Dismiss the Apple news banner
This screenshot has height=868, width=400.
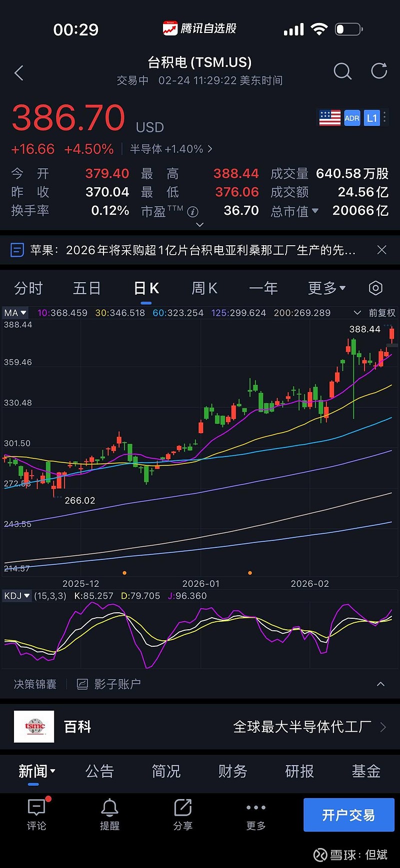click(x=381, y=250)
